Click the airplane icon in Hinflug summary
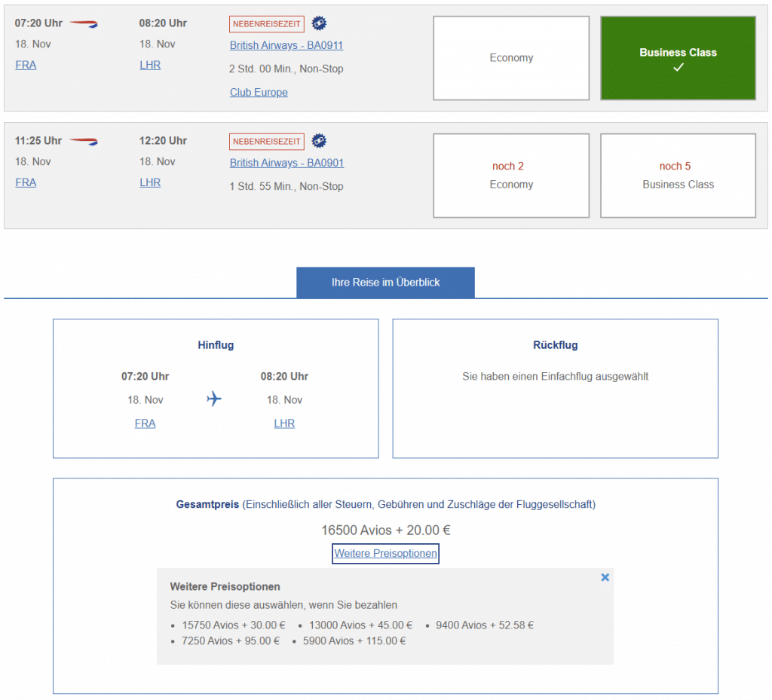 point(214,399)
